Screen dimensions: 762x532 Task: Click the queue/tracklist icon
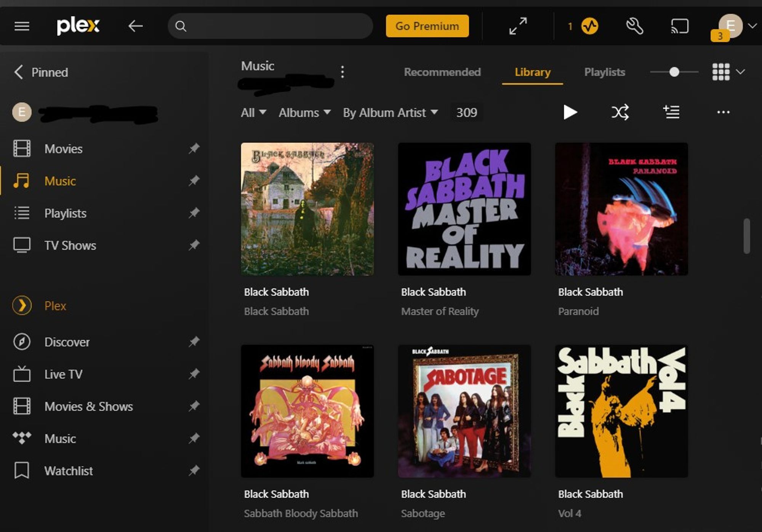[x=672, y=112]
